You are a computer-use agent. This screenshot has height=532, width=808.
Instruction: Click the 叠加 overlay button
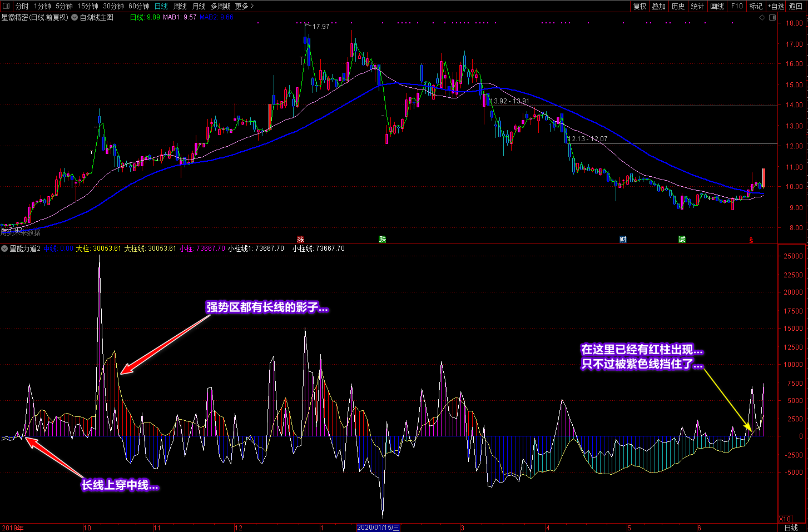tap(659, 6)
